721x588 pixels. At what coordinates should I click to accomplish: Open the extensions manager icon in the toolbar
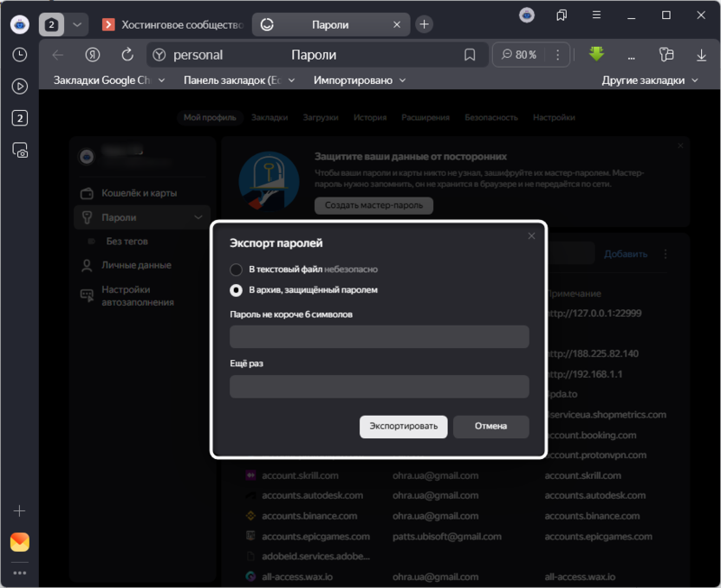pyautogui.click(x=666, y=55)
